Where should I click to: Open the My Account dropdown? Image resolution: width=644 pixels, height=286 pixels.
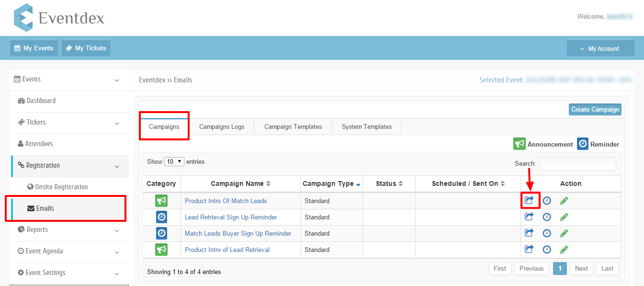click(600, 48)
